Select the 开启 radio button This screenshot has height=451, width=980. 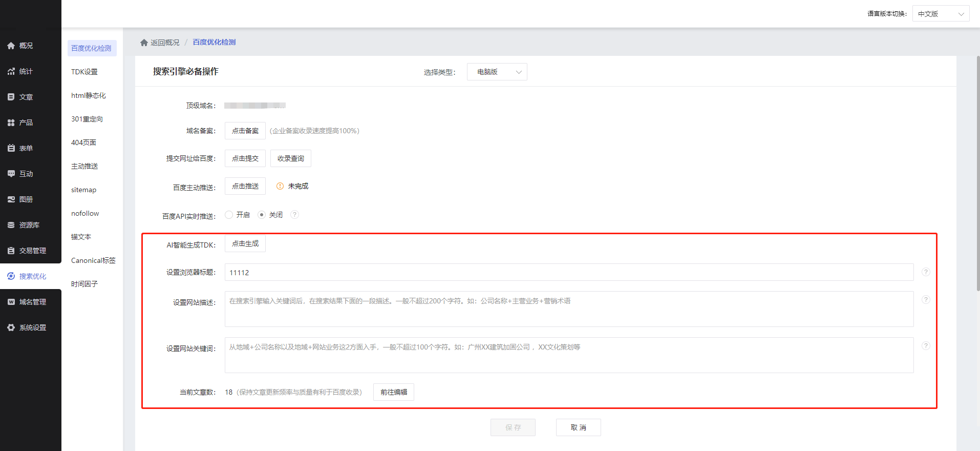pyautogui.click(x=229, y=215)
